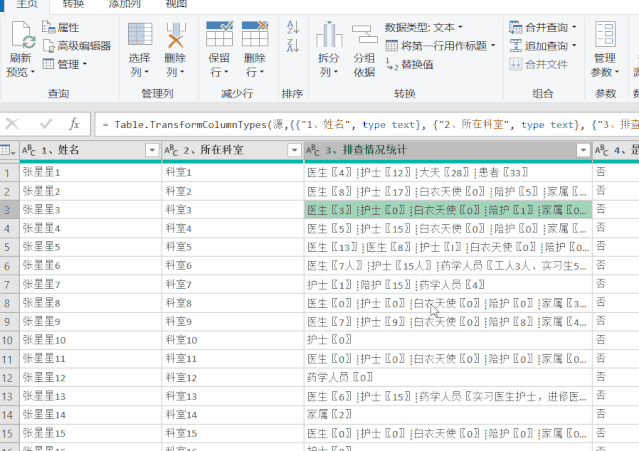Click the 分组依据 group by icon
The height and width of the screenshot is (451, 639).
364,34
